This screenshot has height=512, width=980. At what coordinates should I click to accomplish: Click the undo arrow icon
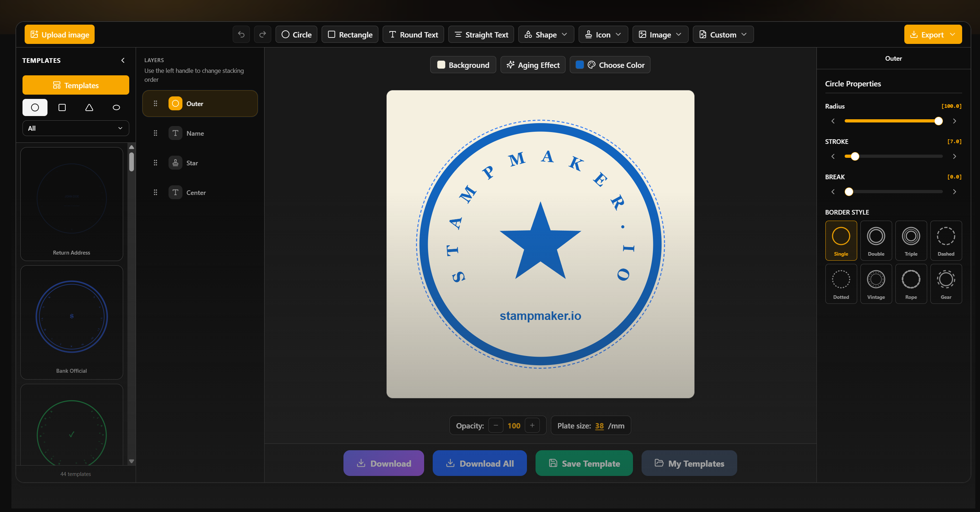coord(241,35)
